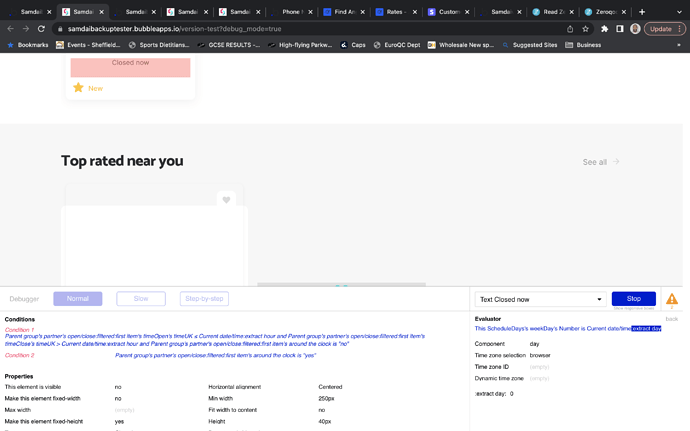690x431 pixels.
Task: Click highlighted extract day in evaluator expression
Action: (x=646, y=328)
